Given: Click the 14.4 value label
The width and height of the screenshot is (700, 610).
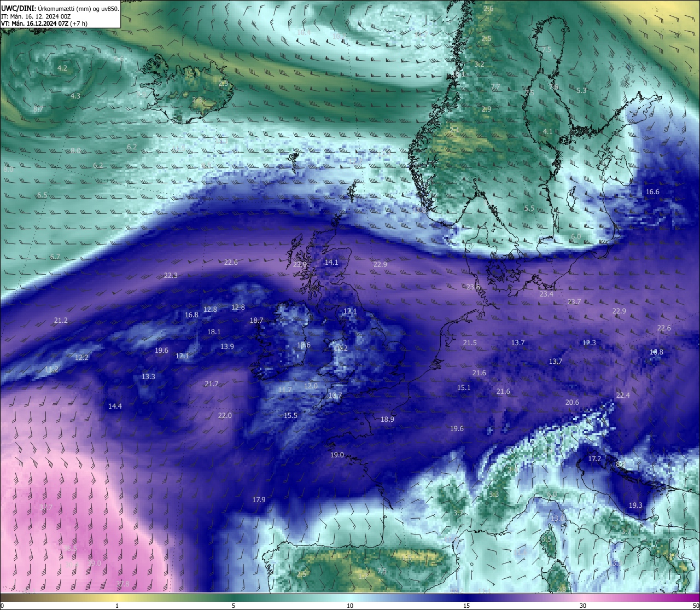Looking at the screenshot, I should 115,406.
